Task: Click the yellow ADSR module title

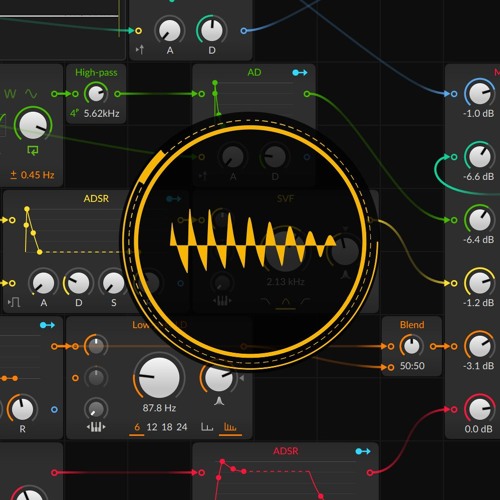Action: tap(96, 199)
